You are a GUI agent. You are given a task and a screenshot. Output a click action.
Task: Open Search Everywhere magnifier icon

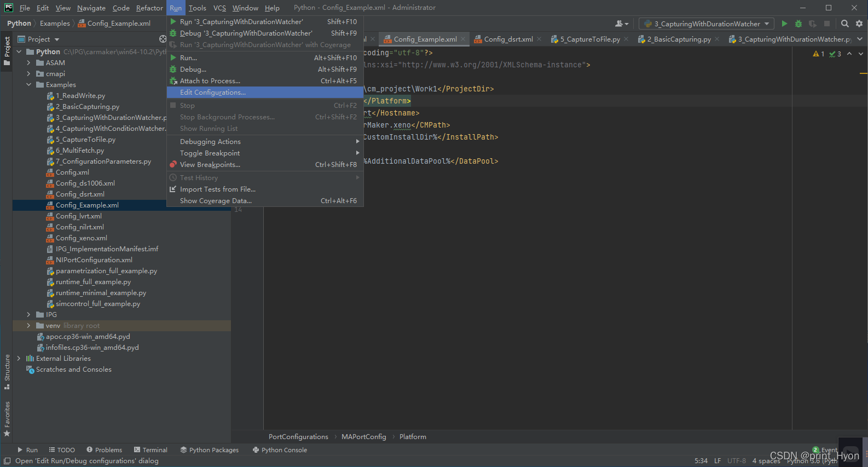845,24
